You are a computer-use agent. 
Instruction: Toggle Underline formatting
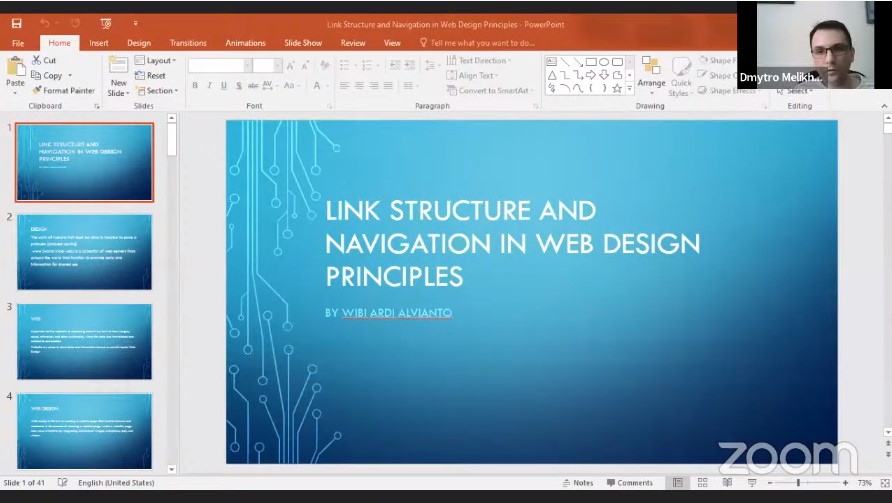(x=224, y=85)
